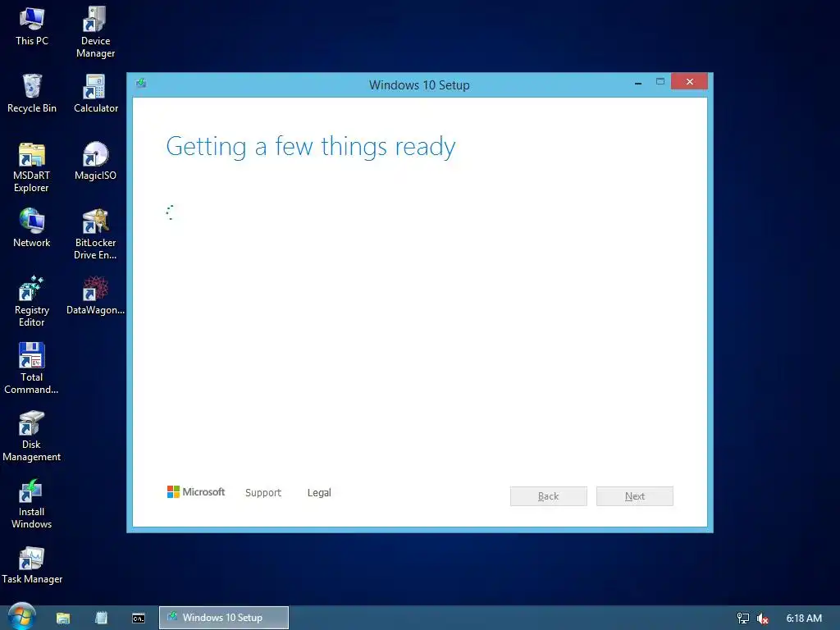Click the network tray icon
Image resolution: width=840 pixels, height=630 pixels.
tap(743, 619)
